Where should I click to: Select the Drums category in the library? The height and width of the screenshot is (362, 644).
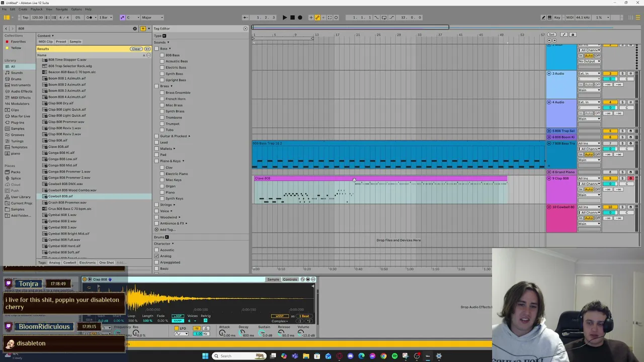pyautogui.click(x=17, y=79)
